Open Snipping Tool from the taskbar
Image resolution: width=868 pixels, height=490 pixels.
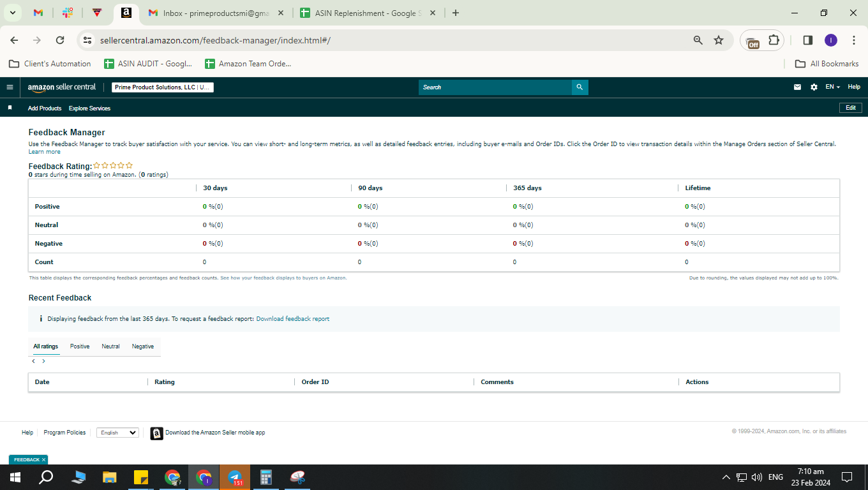pos(297,477)
